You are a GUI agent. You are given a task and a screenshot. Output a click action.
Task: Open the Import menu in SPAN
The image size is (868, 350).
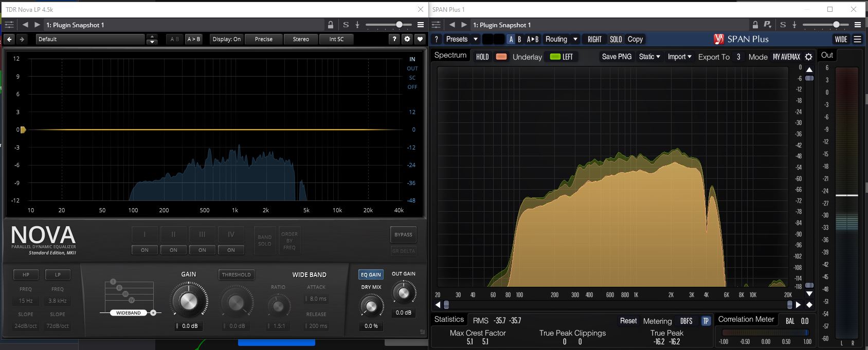(x=679, y=57)
